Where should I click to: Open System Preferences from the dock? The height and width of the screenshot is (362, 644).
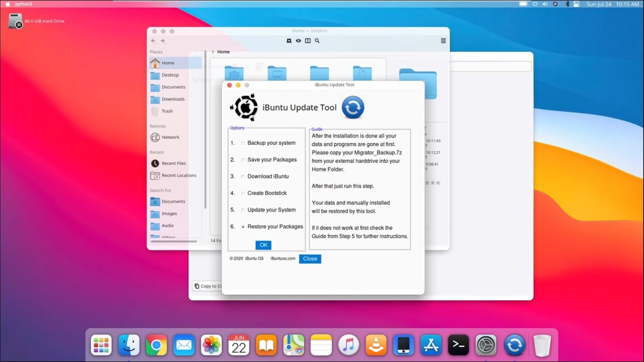[486, 345]
